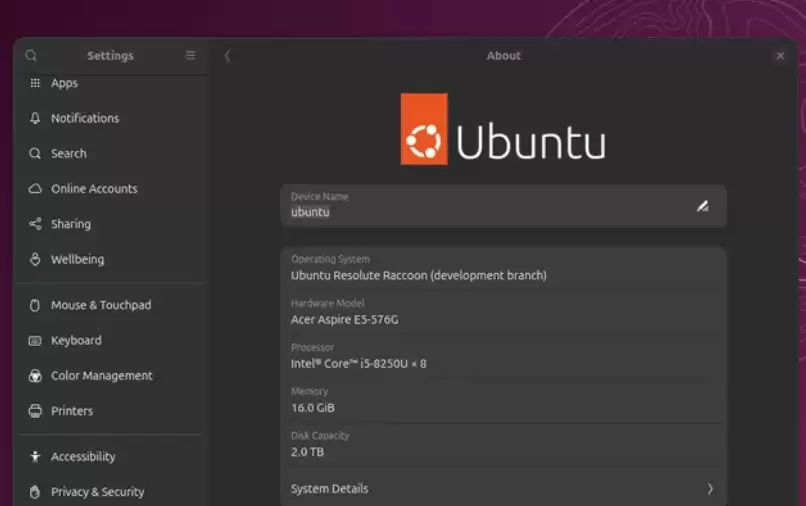Close the About settings window
This screenshot has height=506, width=806.
780,56
